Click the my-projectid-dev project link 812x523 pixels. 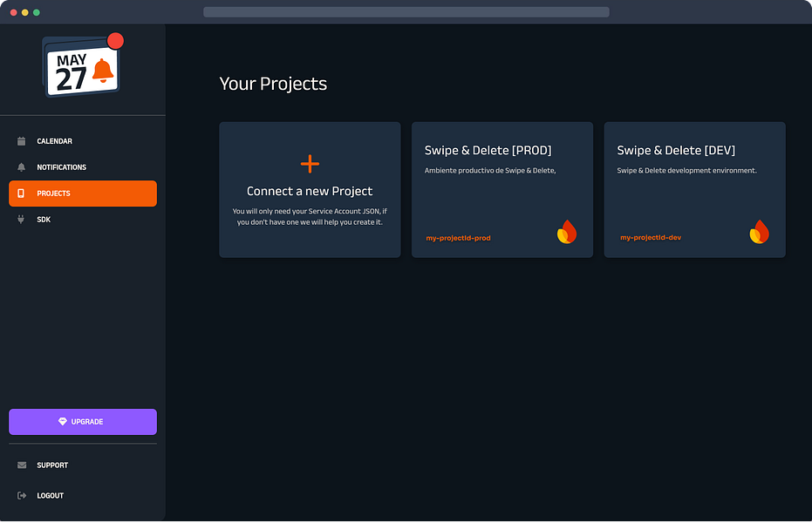coord(651,236)
